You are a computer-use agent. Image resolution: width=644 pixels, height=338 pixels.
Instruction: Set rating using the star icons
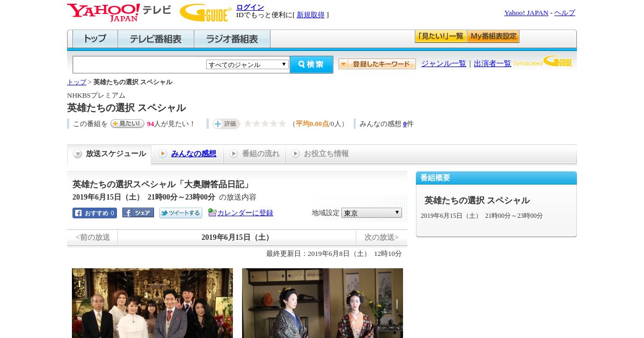[x=265, y=123]
